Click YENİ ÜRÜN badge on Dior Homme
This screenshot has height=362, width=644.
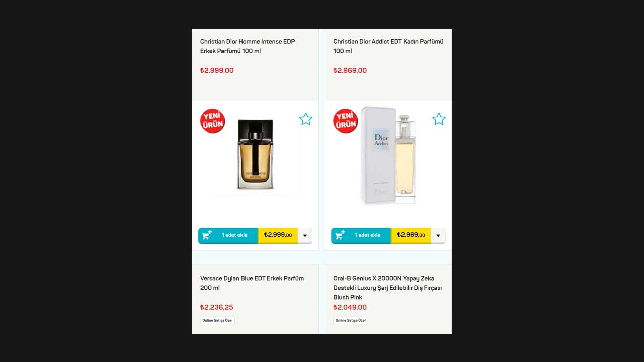pyautogui.click(x=212, y=121)
